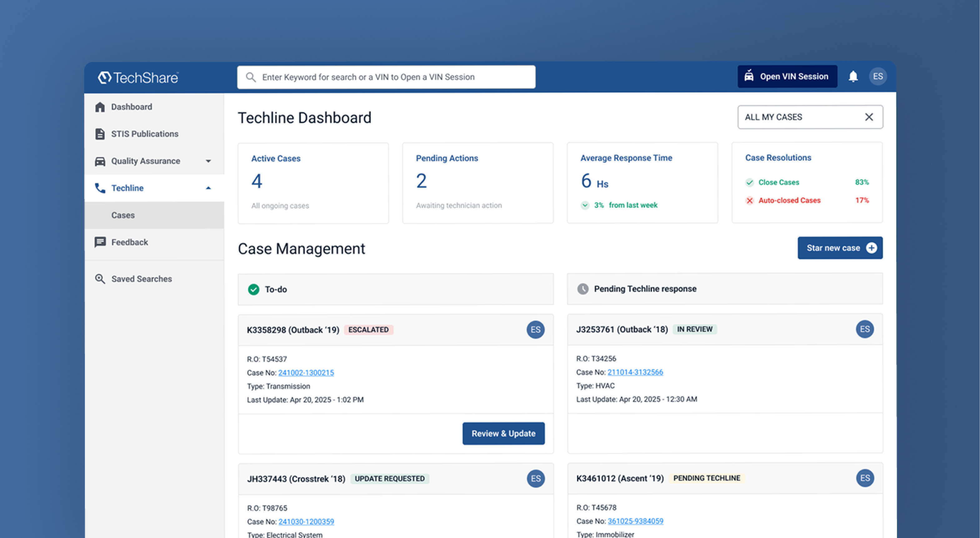Viewport: 980px width, 538px height.
Task: Click the UPDATE REQUESTED status badge
Action: click(x=390, y=479)
